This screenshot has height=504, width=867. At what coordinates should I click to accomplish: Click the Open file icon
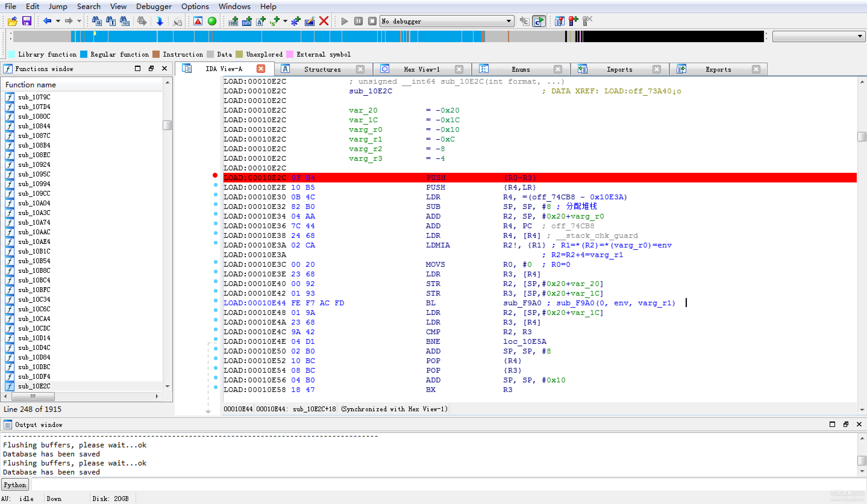12,21
